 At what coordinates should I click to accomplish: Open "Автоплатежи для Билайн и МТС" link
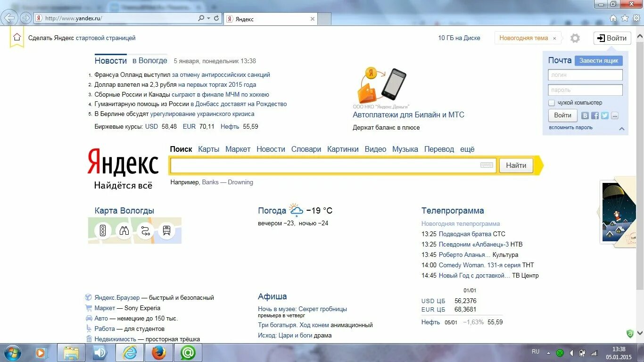click(x=408, y=115)
